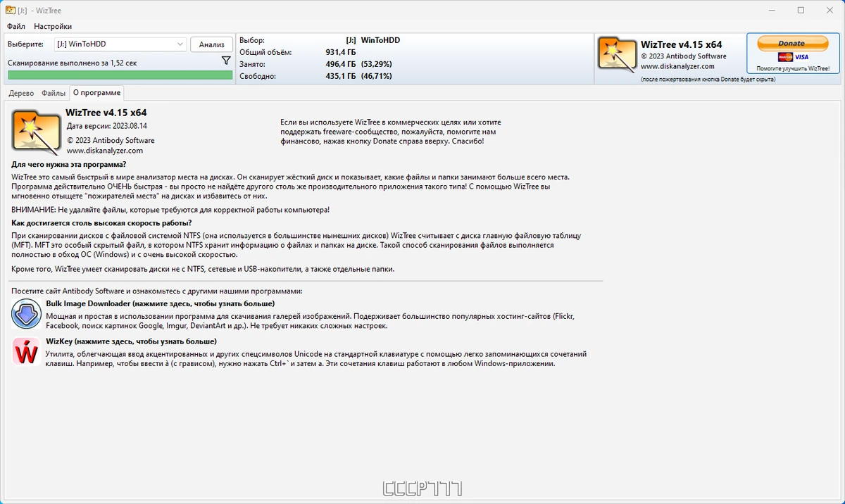The height and width of the screenshot is (504, 845).
Task: Click the WizTree title bar app icon
Action: 11,10
